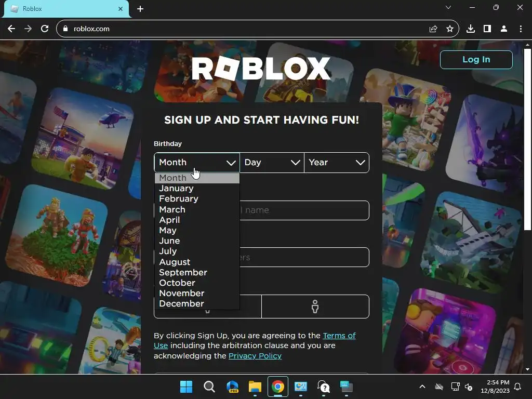
Task: Open Chrome downloads
Action: coord(471,29)
